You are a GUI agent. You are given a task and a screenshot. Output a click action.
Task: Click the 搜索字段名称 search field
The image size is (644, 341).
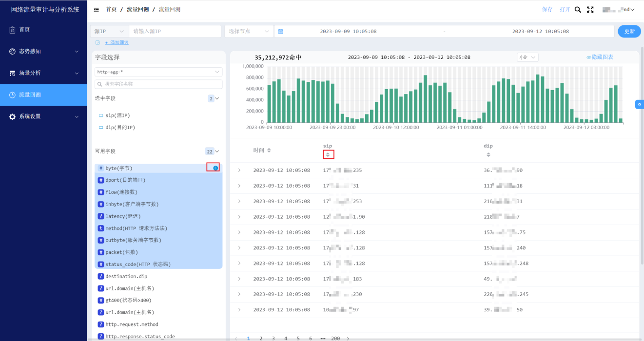pyautogui.click(x=158, y=84)
